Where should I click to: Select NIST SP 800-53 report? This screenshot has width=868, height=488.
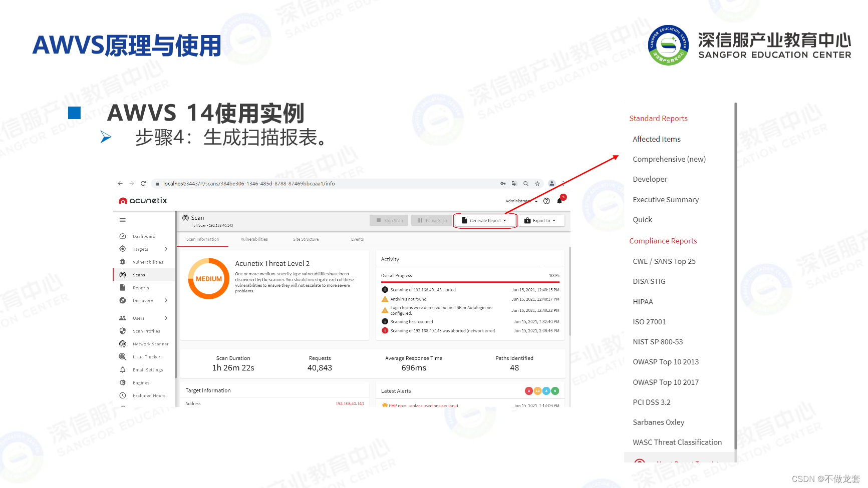[658, 342]
